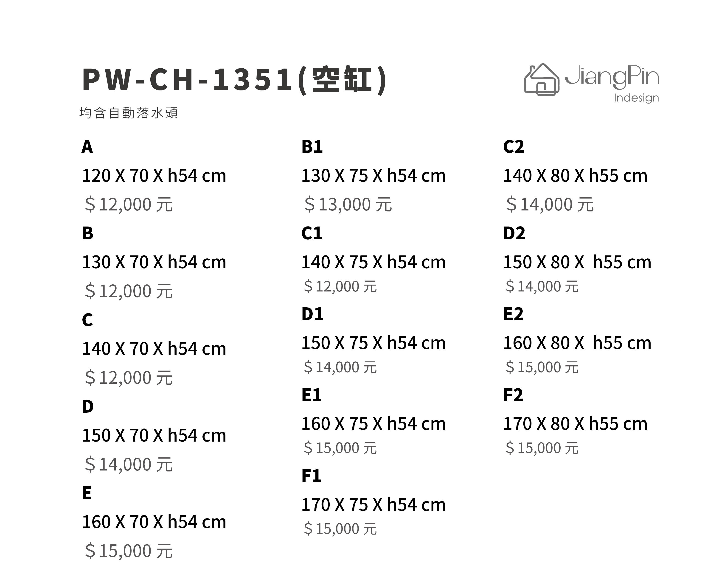The width and height of the screenshot is (716, 588).
Task: Click the $13,000 元 price for B1
Action: pos(348,204)
